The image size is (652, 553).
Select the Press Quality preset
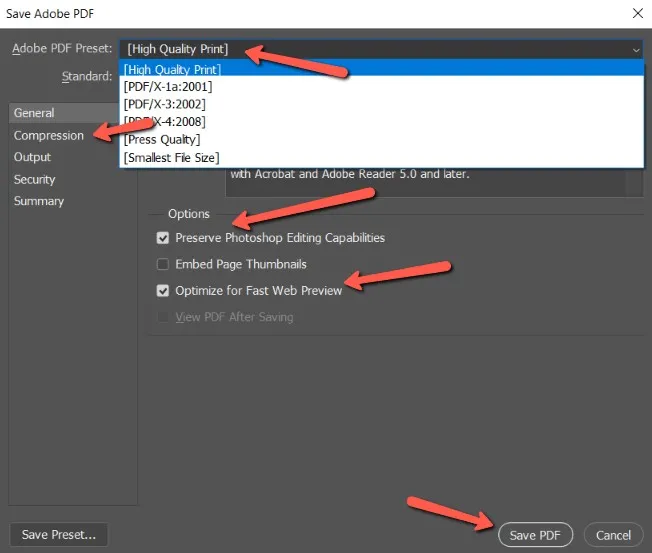[381, 139]
